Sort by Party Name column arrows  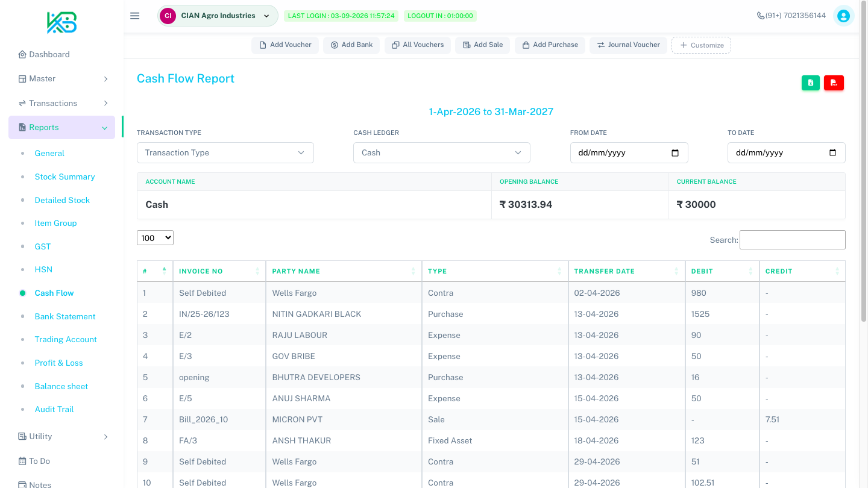tap(413, 271)
